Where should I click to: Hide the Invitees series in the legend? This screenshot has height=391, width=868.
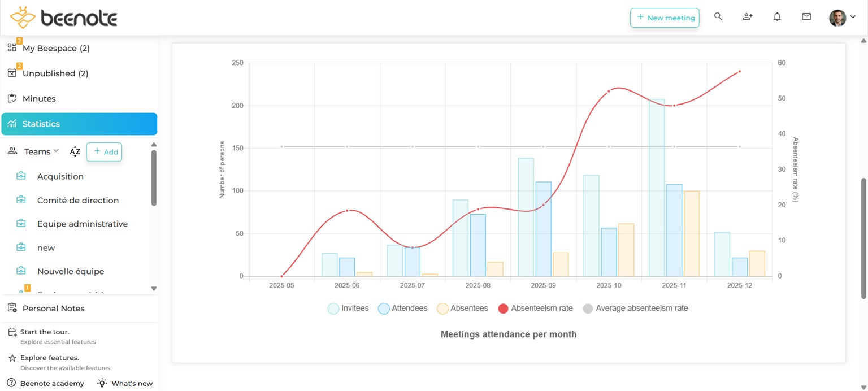(348, 308)
